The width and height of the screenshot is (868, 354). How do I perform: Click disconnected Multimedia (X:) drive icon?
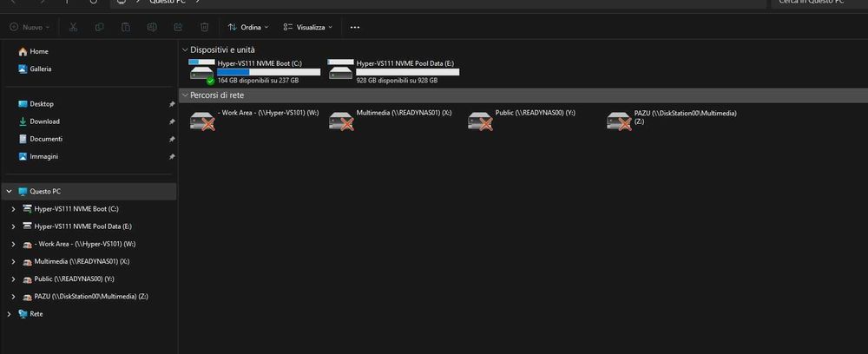tap(341, 121)
